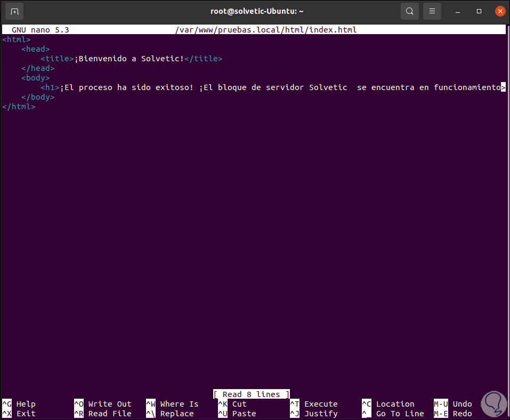This screenshot has width=510, height=420.
Task: Click the ^G Help shortcut
Action: coord(19,404)
